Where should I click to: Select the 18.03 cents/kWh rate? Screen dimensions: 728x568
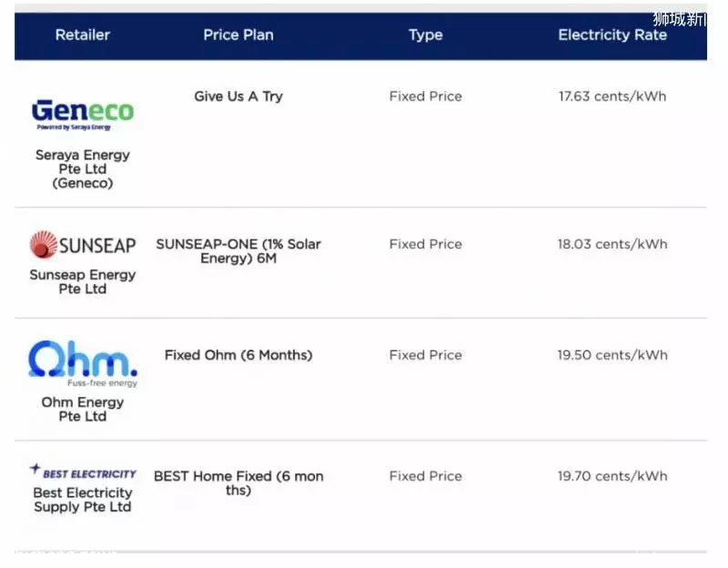(x=612, y=244)
